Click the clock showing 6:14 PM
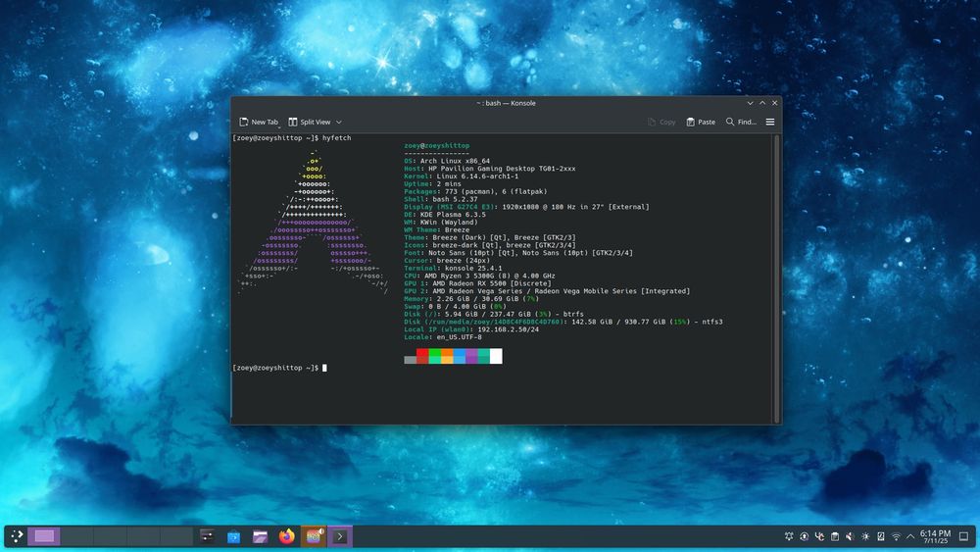The height and width of the screenshot is (552, 980). (x=935, y=536)
